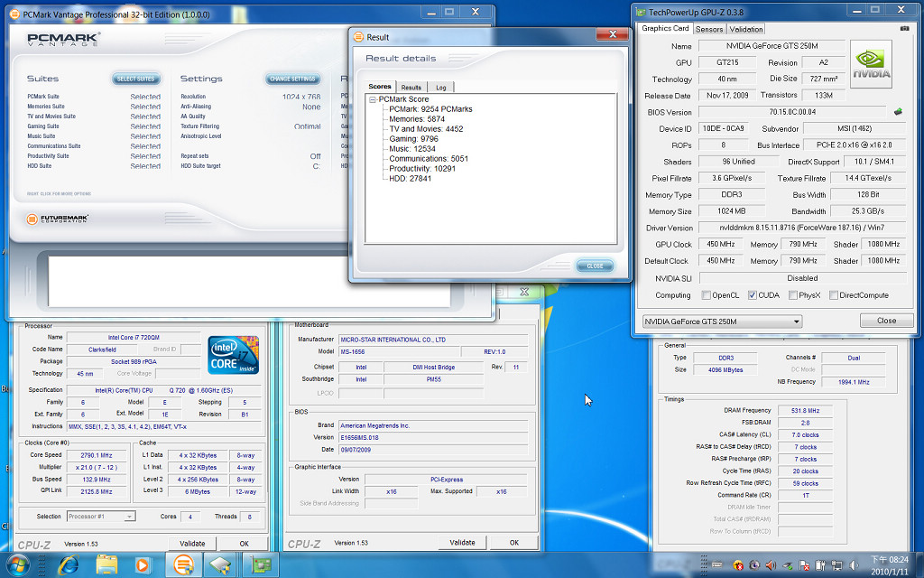The image size is (924, 578).
Task: Click the PCMark Vantage logo
Action: (63, 40)
